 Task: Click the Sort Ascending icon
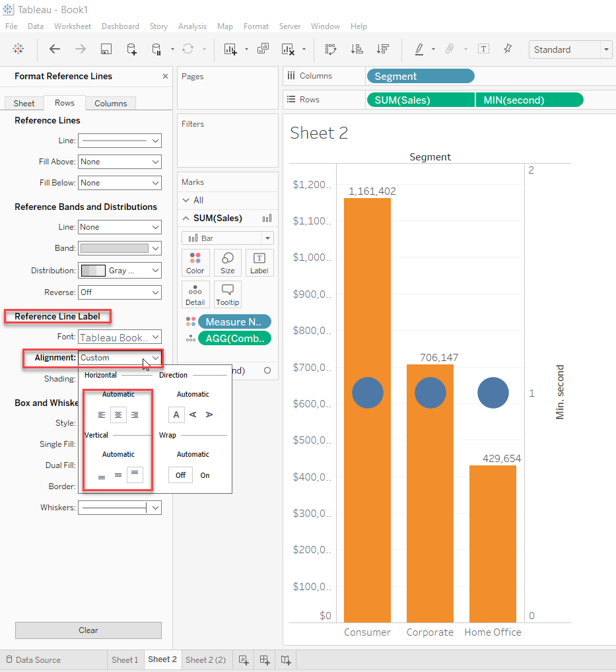[357, 50]
